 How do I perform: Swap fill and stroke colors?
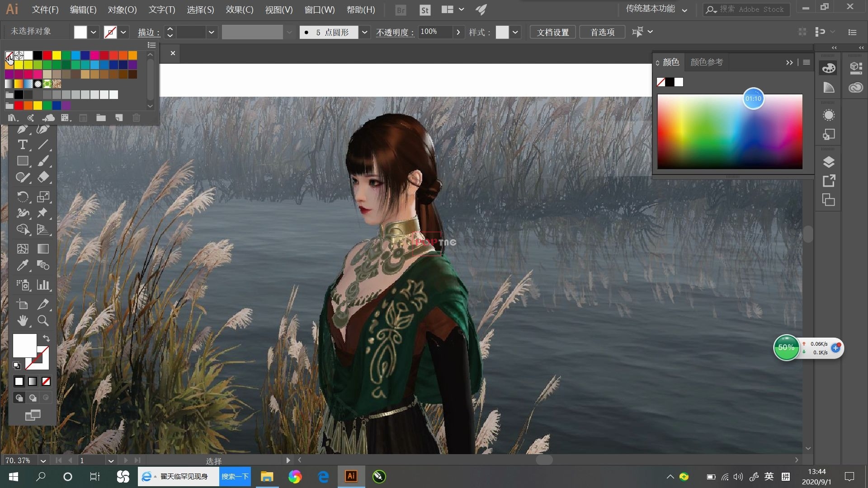[46, 338]
